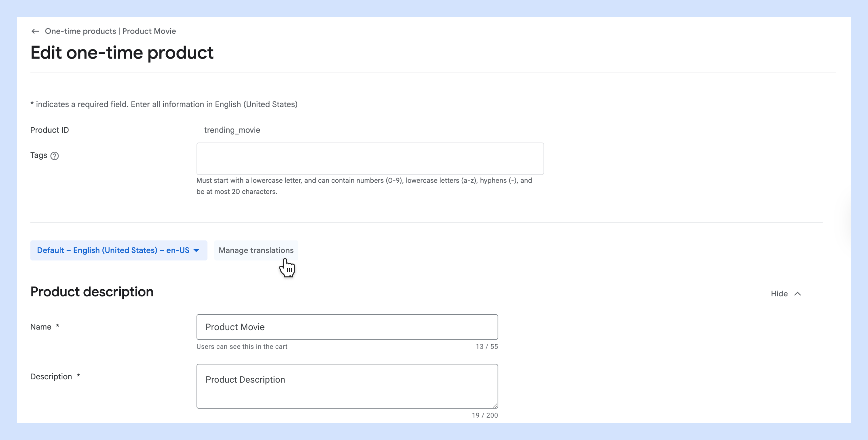868x440 pixels.
Task: Click inside the Product Description textarea
Action: [347, 385]
